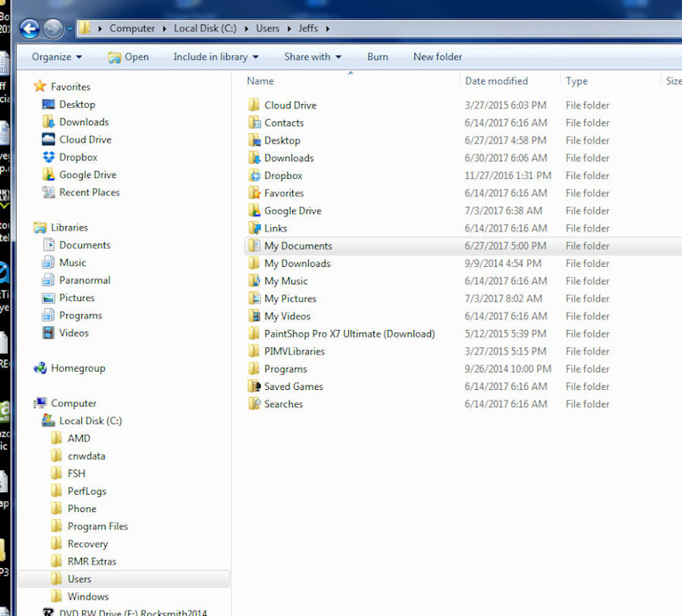The width and height of the screenshot is (682, 616).
Task: Expand the Include in library dropdown
Action: [x=216, y=57]
